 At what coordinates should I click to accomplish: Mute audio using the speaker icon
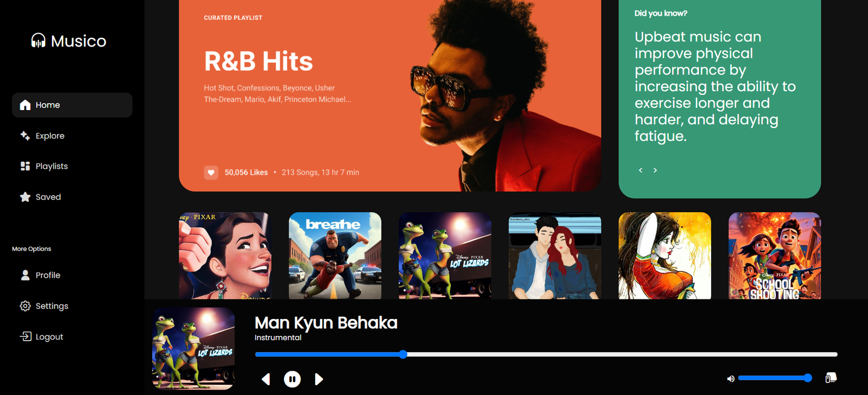(731, 379)
